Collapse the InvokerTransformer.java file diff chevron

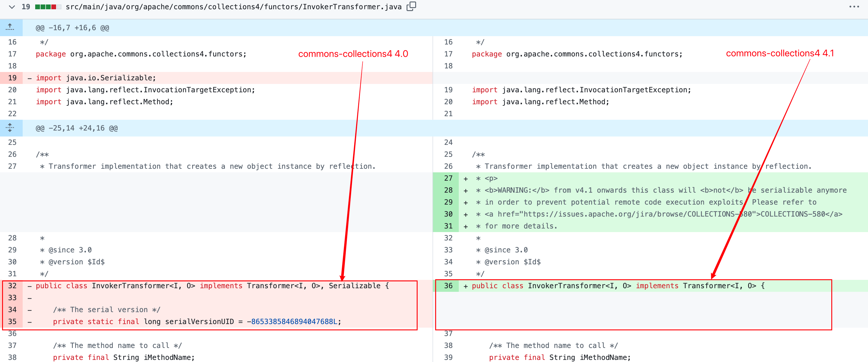(12, 7)
